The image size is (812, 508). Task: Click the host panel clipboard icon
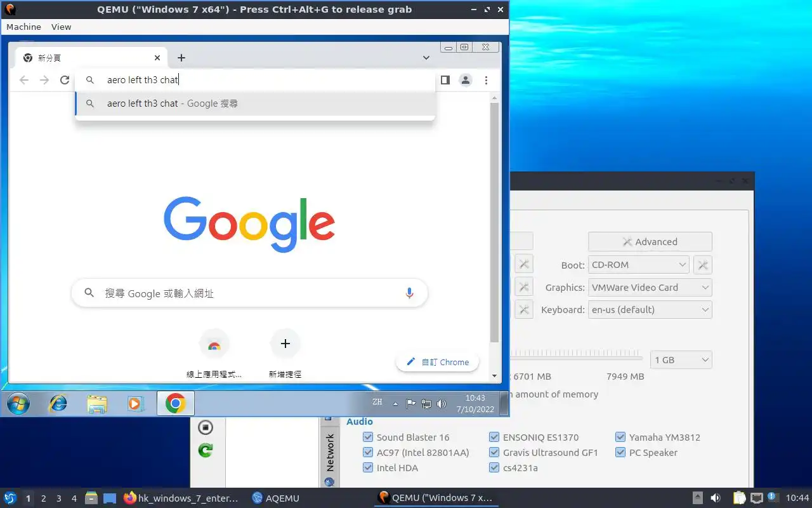point(740,498)
